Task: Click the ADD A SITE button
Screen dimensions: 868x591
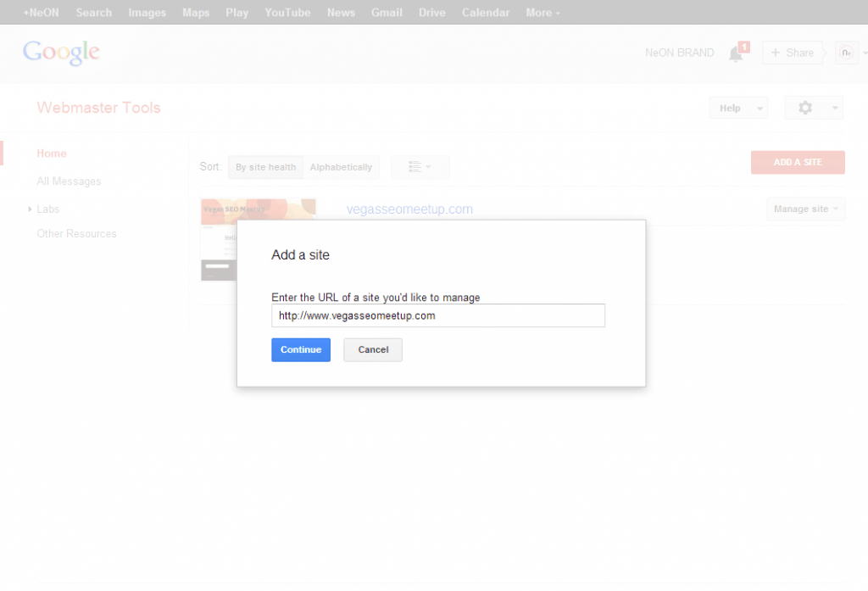Action: pos(798,162)
